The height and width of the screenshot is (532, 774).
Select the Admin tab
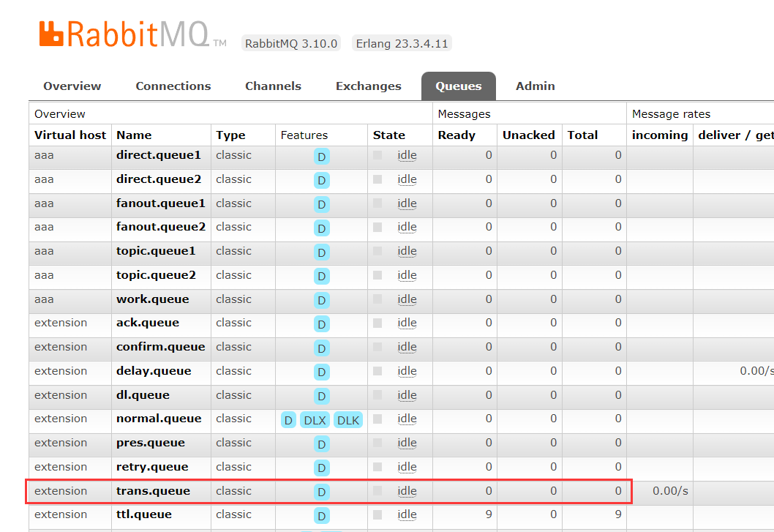click(535, 86)
